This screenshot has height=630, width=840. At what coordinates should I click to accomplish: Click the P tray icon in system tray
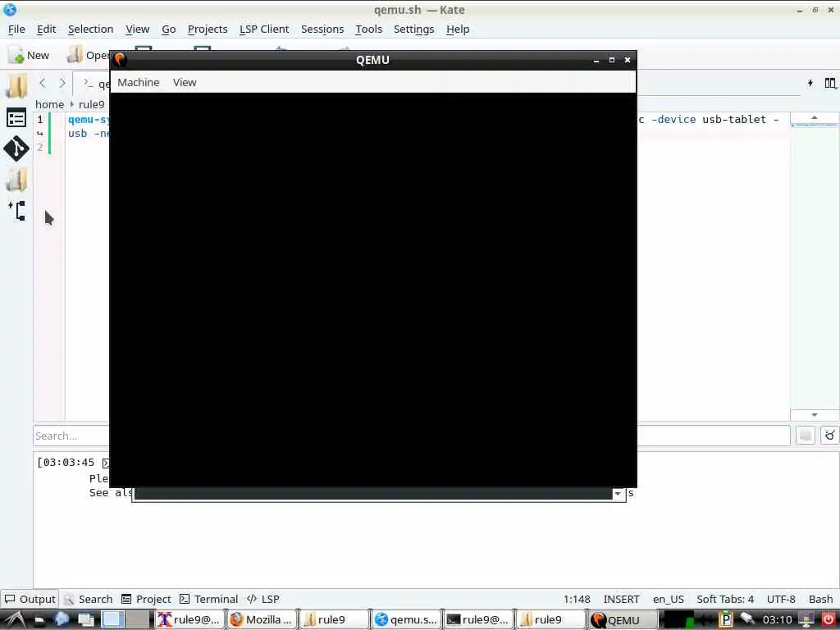coord(725,619)
